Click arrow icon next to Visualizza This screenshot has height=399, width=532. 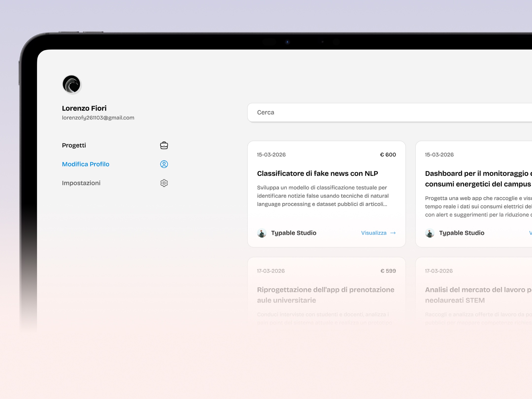[393, 233]
